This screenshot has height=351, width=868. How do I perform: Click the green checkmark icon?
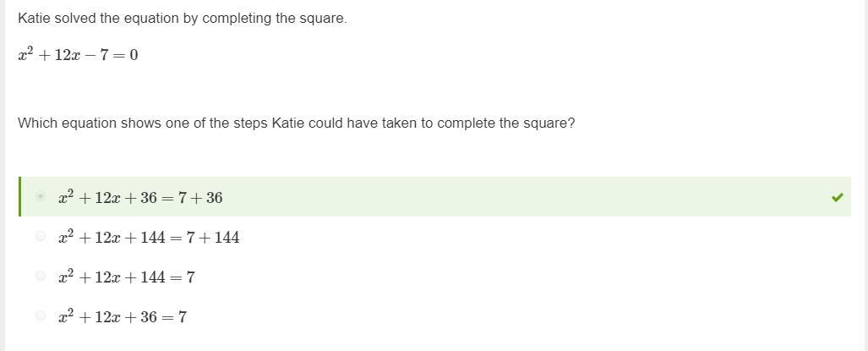coord(837,197)
